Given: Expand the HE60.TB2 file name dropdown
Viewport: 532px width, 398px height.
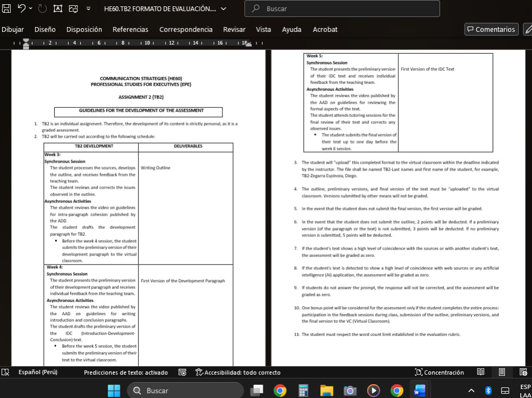Looking at the screenshot, I should (223, 9).
